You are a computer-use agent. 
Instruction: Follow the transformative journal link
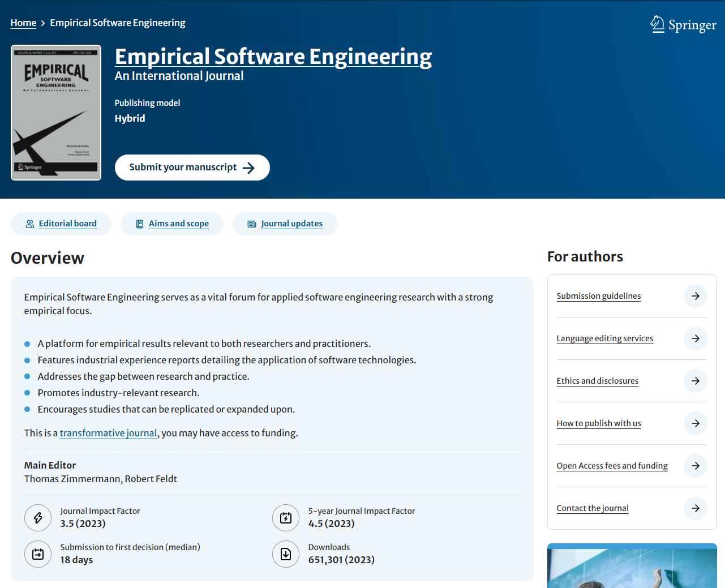pyautogui.click(x=108, y=433)
